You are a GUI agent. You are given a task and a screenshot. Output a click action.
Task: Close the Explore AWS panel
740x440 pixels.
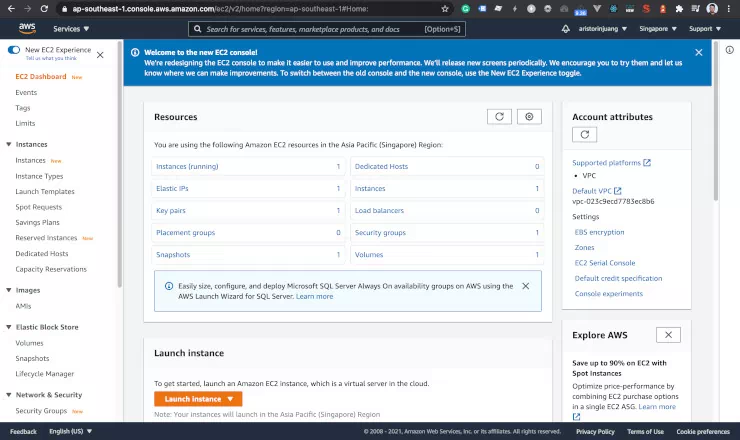coord(668,335)
